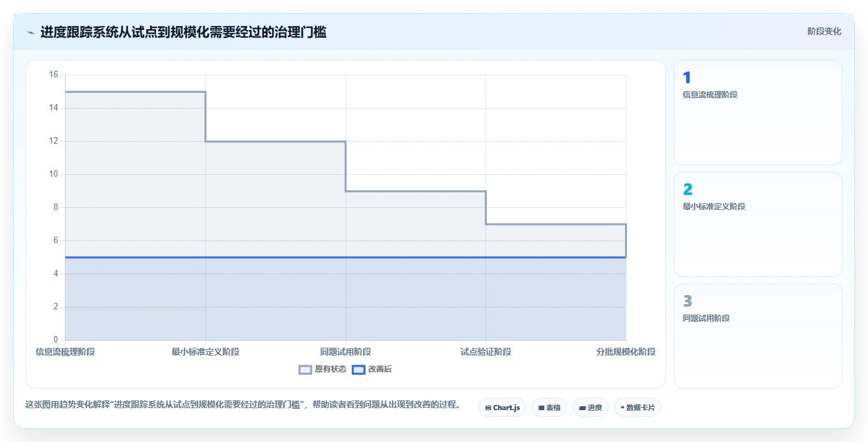Click the lightning icon beside the title

point(31,32)
